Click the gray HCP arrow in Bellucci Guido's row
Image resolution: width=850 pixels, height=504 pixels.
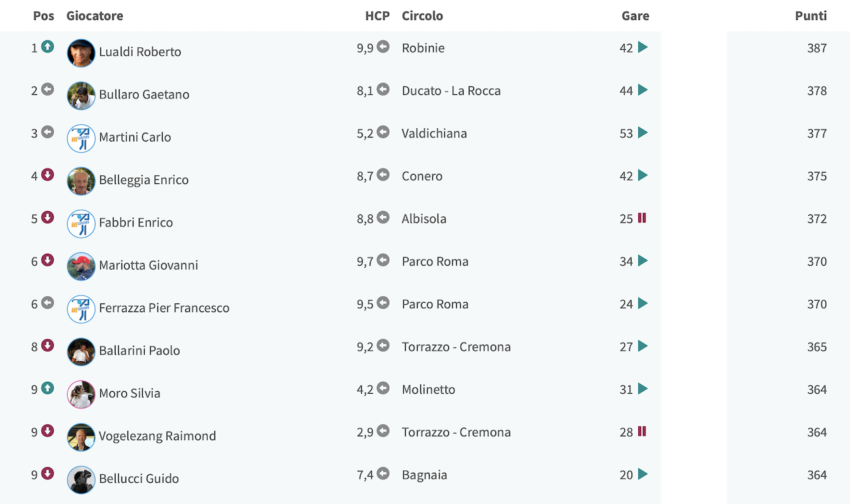click(x=383, y=473)
